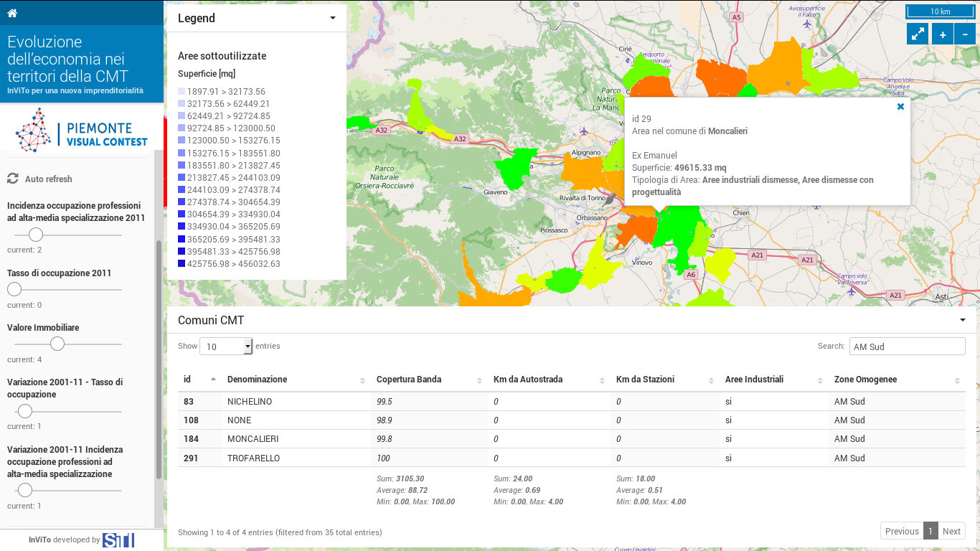Screen dimensions: 980x551
Task: Click the Search input field
Action: click(x=907, y=347)
